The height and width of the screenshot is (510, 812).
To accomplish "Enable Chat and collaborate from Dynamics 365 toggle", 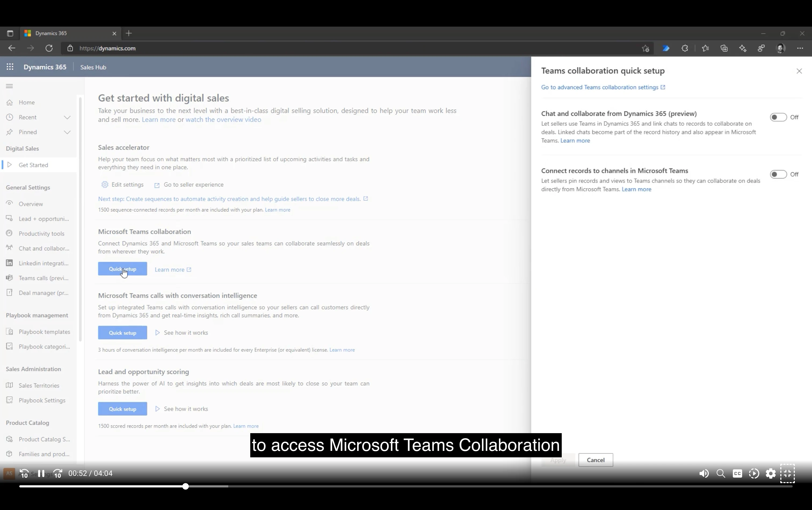I will (x=778, y=117).
